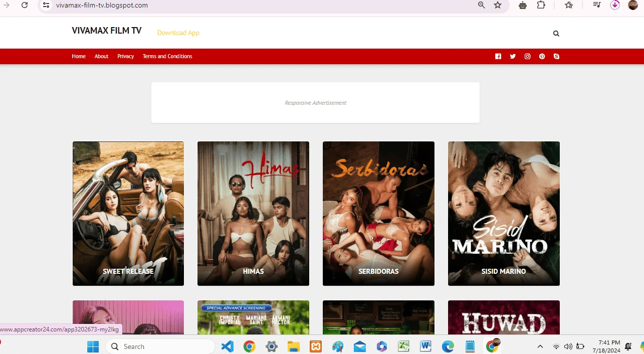Go to the Home menu item
This screenshot has height=354, width=644.
79,56
